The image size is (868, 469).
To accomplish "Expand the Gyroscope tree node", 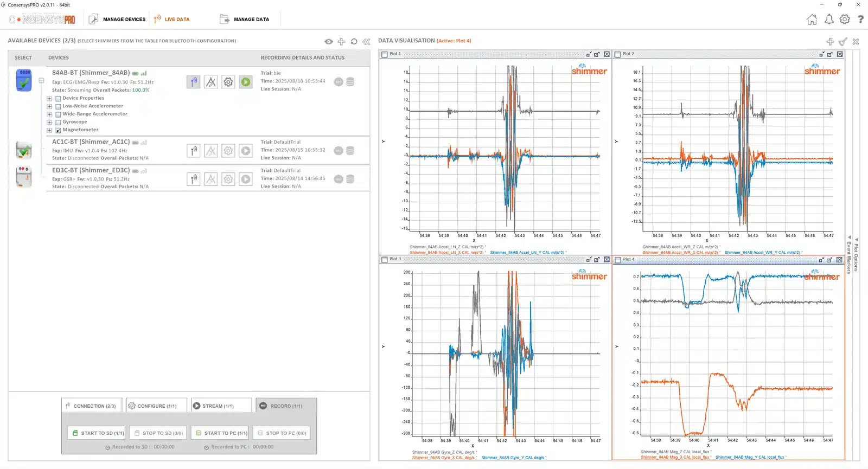I will (x=49, y=122).
